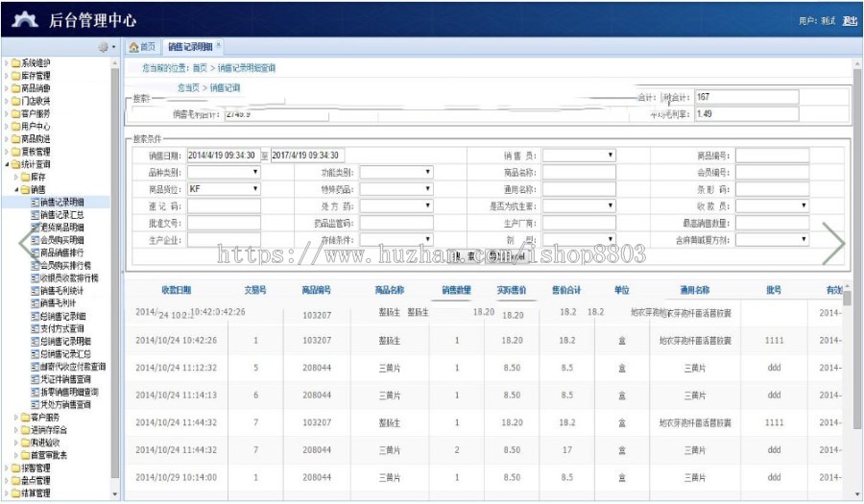This screenshot has height=504, width=864.
Task: Open the 品种类别 dropdown
Action: point(224,173)
